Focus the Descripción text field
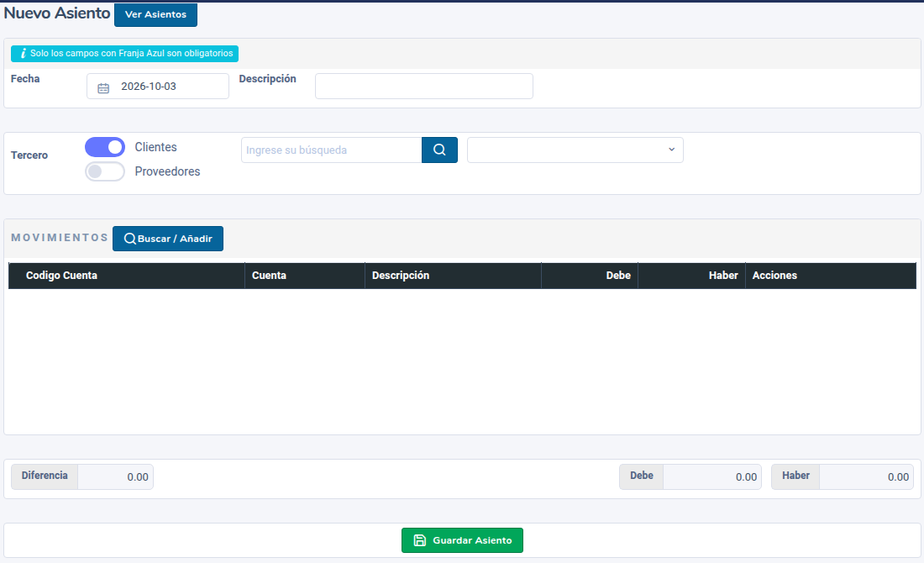The image size is (924, 563). [424, 86]
